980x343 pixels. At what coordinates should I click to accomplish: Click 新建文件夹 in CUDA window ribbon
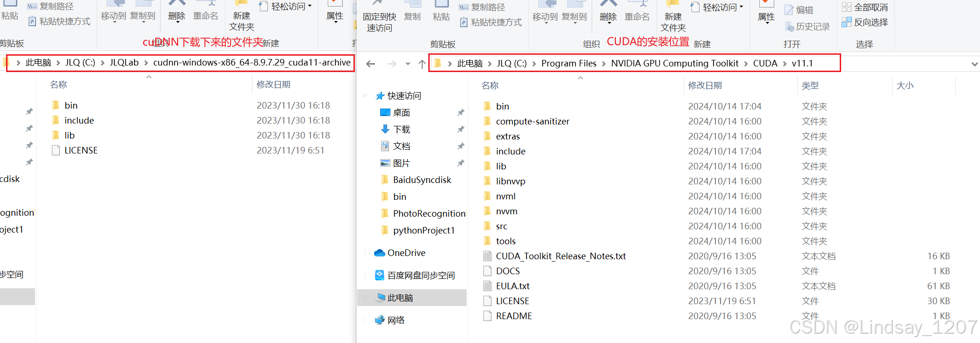(x=673, y=17)
